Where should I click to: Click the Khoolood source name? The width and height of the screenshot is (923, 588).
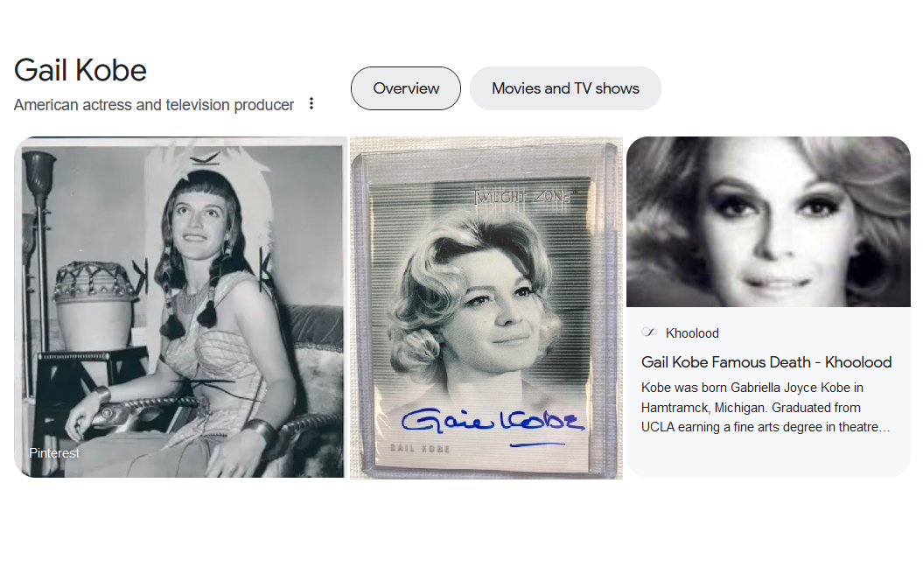[x=692, y=333]
